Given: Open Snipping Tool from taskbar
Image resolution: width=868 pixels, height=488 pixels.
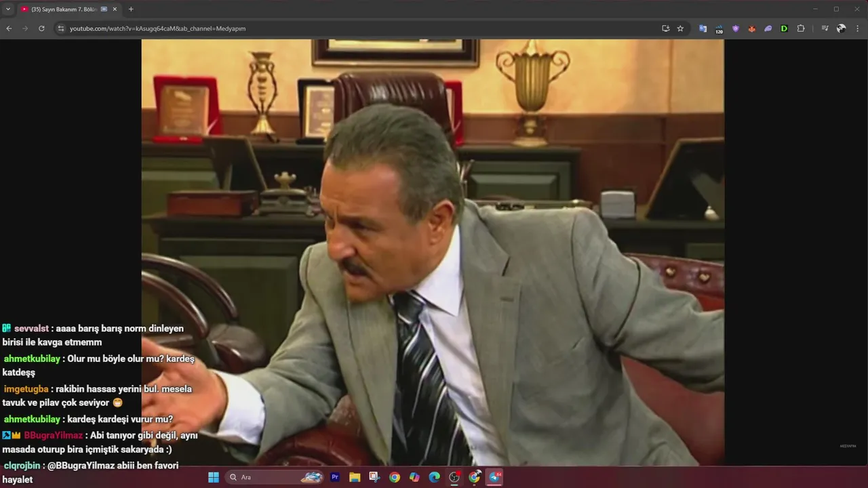Looking at the screenshot, I should tap(374, 477).
